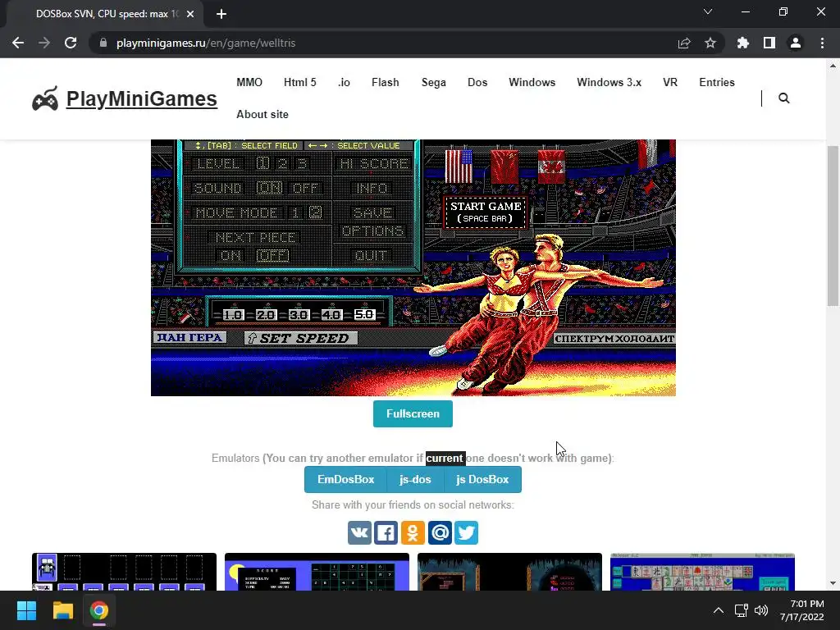This screenshot has height=630, width=840.
Task: Expand the Chrome tab search dropdown
Action: point(708,11)
